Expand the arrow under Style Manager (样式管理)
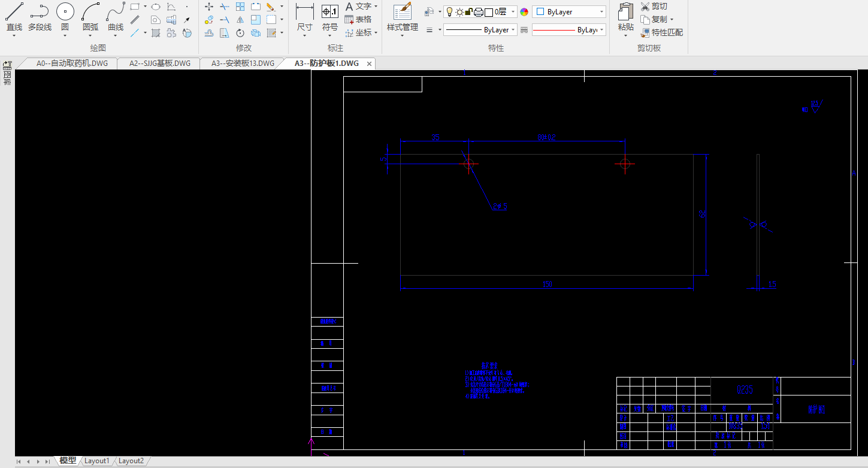This screenshot has height=468, width=868. click(x=402, y=35)
